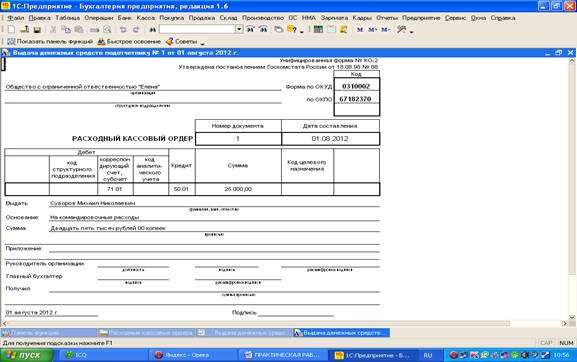Click the Save diskette toolbar icon
The image size is (577, 362).
coord(37,29)
